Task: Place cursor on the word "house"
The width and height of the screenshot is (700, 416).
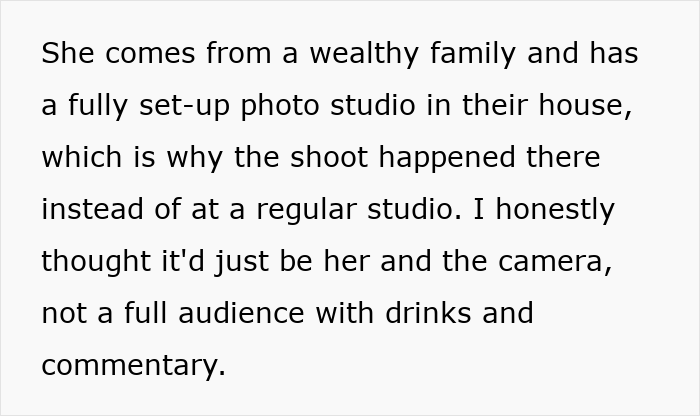Action: pyautogui.click(x=586, y=106)
